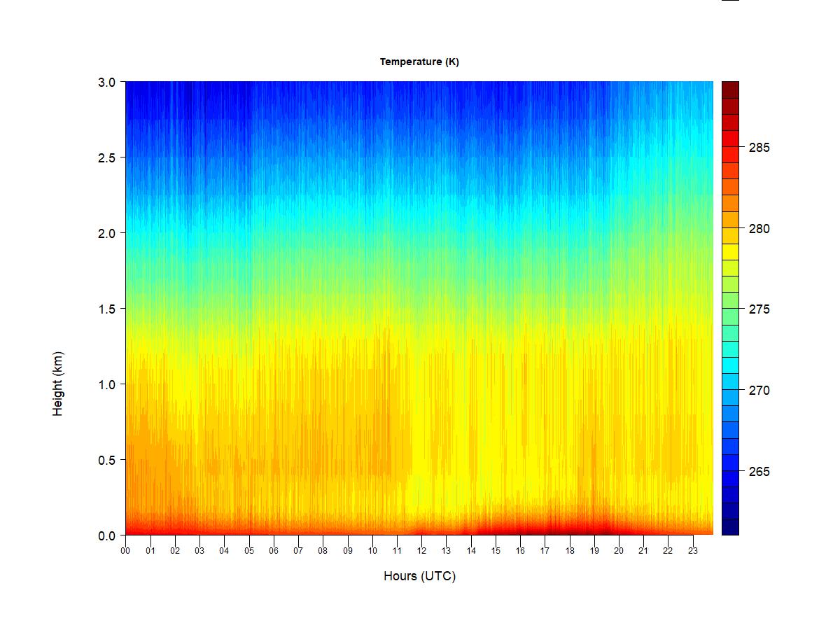Click the 'Hours (UTC)' axis label
The height and width of the screenshot is (630, 840).
pyautogui.click(x=419, y=576)
